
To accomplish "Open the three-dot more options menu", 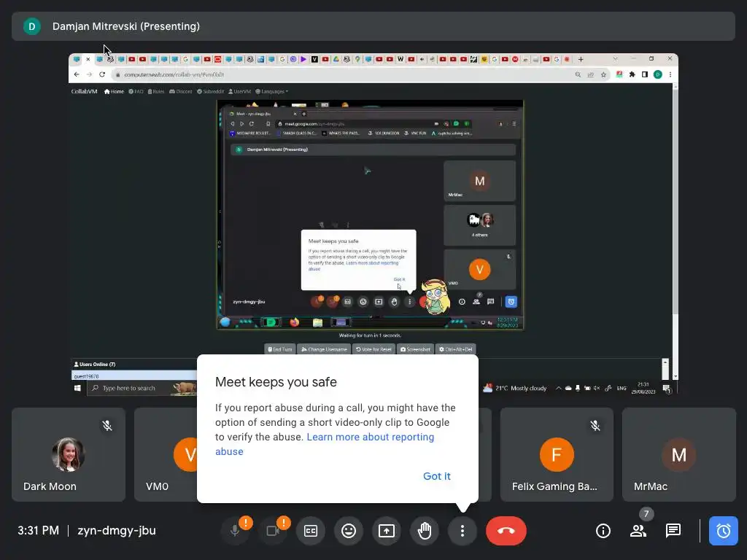I will tap(462, 531).
